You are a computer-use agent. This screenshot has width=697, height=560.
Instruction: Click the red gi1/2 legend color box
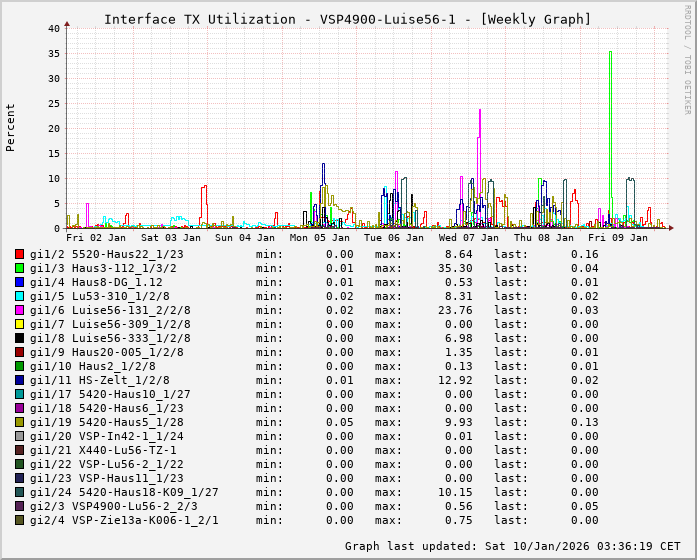click(20, 254)
